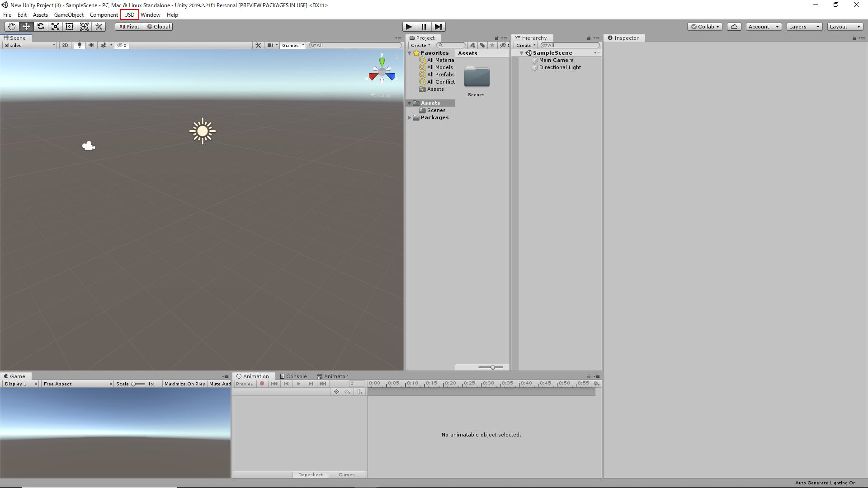Screen dimensions: 868x488
Task: Open the cloud services button
Action: 734,27
